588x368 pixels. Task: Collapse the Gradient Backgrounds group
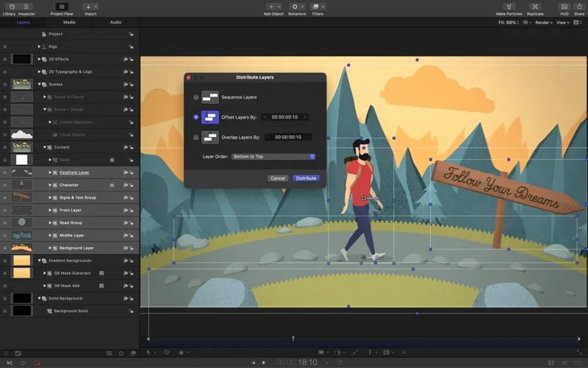[39, 261]
